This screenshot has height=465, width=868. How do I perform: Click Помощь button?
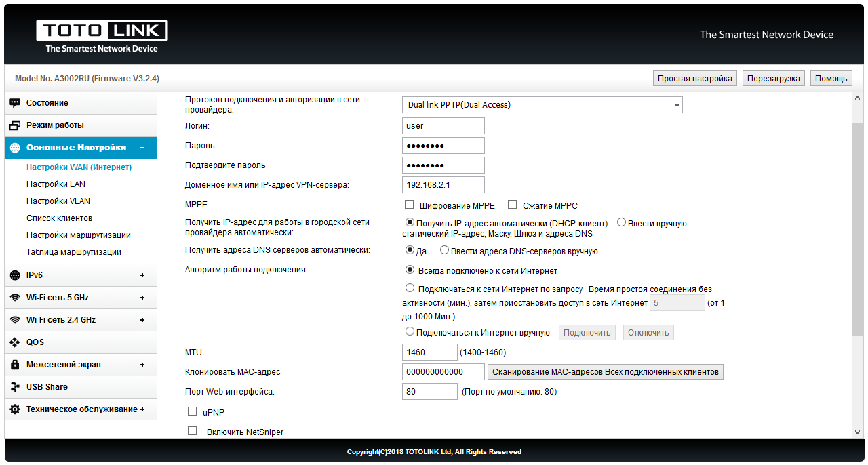[831, 79]
